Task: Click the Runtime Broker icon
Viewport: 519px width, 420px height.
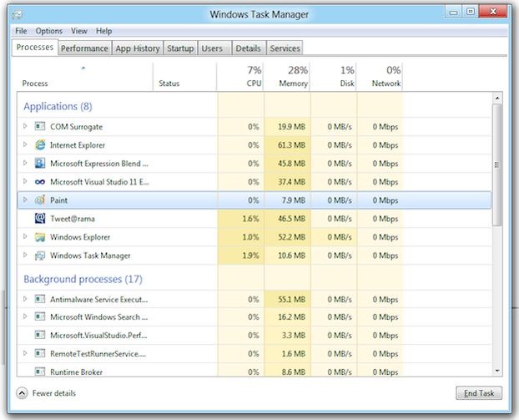Action: pyautogui.click(x=40, y=372)
